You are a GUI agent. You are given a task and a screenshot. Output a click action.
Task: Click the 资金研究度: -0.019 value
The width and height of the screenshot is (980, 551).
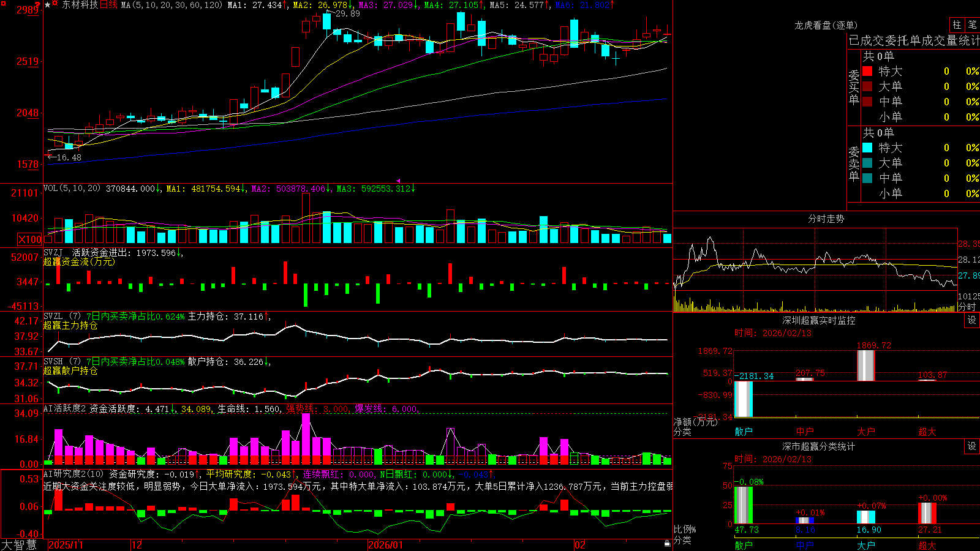[x=151, y=474]
